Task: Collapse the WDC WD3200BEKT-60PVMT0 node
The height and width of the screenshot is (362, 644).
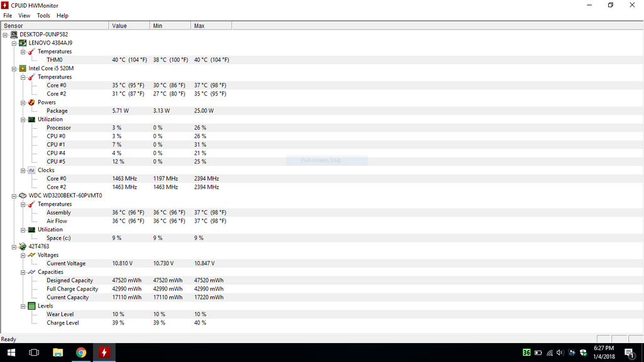Action: (x=14, y=196)
